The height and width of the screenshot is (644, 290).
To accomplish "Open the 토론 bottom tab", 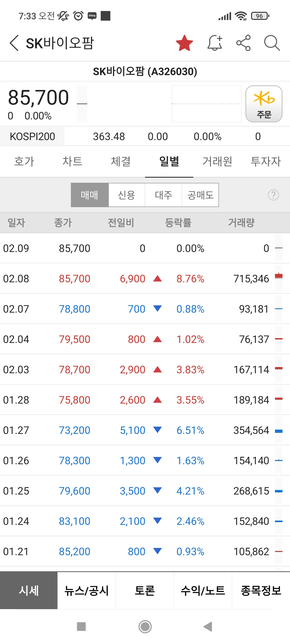I will tap(145, 591).
